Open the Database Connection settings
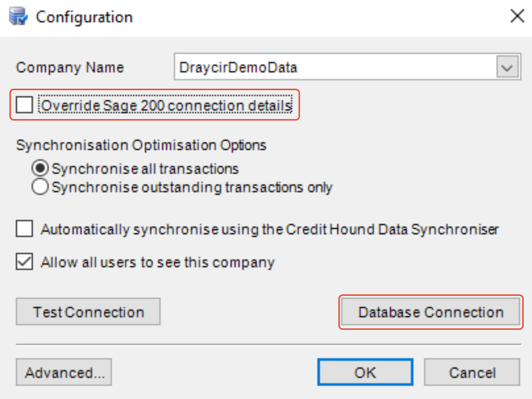The height and width of the screenshot is (399, 532). point(431,312)
